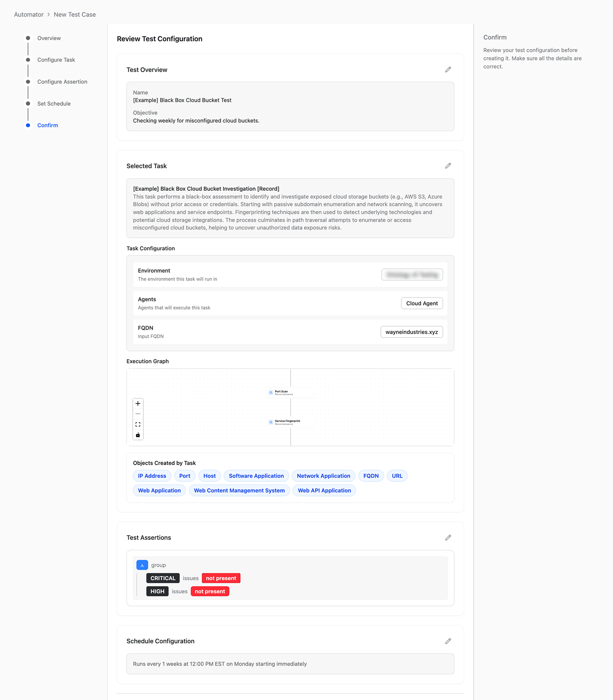Click the Web Application tag
Viewport: 613px width, 700px height.
(159, 490)
